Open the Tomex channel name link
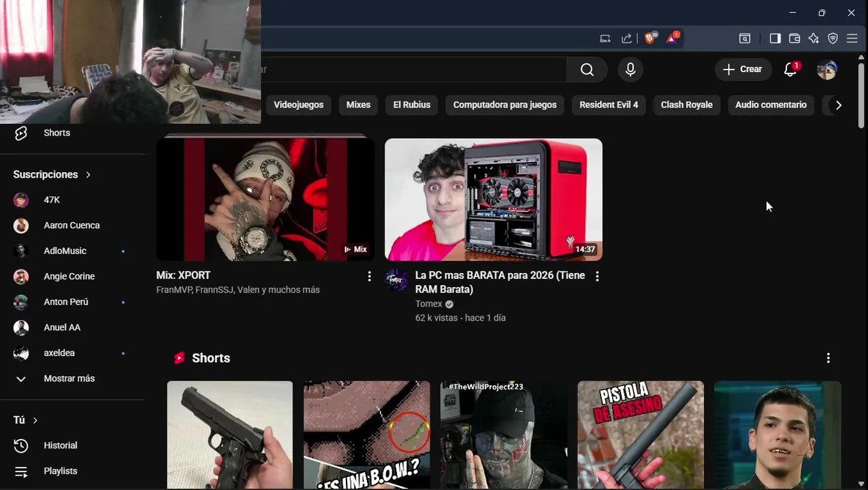This screenshot has height=490, width=868. (x=429, y=304)
